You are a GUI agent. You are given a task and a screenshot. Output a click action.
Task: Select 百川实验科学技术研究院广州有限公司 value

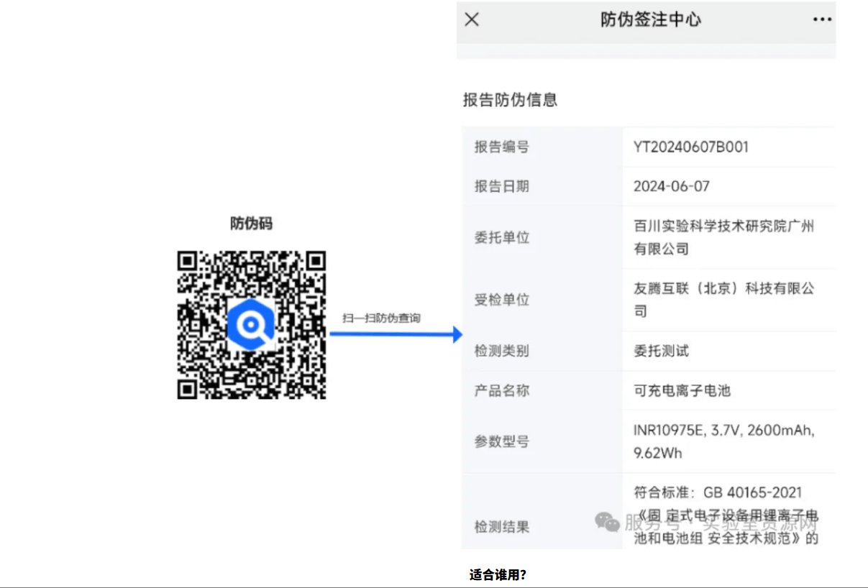[x=724, y=237]
